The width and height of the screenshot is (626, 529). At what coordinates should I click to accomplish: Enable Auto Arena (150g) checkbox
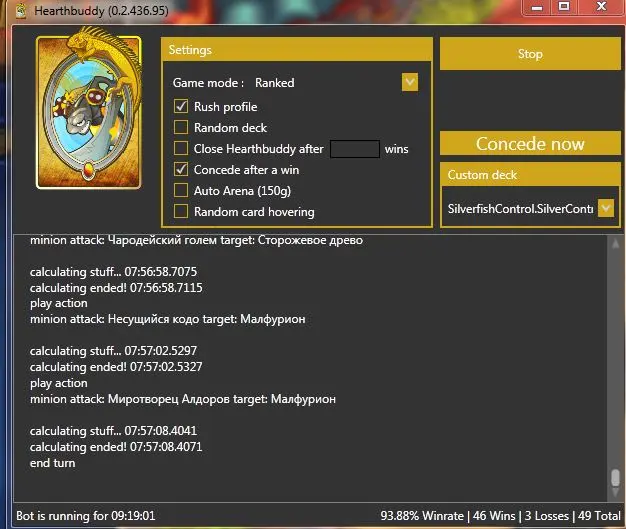pyautogui.click(x=181, y=190)
